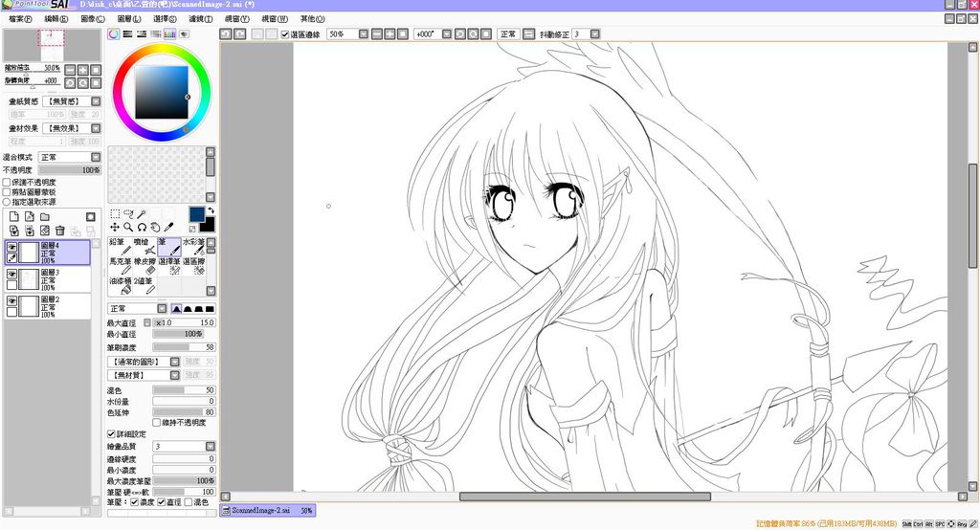This screenshot has width=980, height=530.
Task: Show the RGB slider panel
Action: tap(127, 34)
